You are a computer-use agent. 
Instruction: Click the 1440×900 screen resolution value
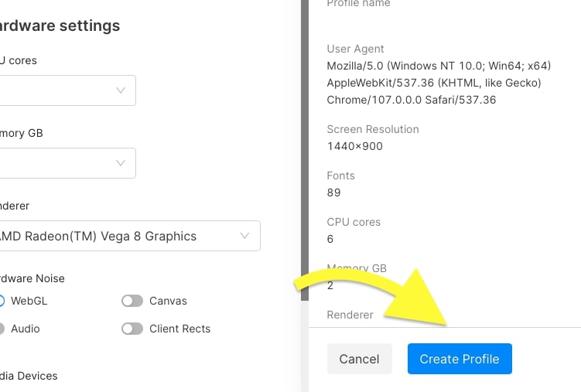[x=355, y=146]
